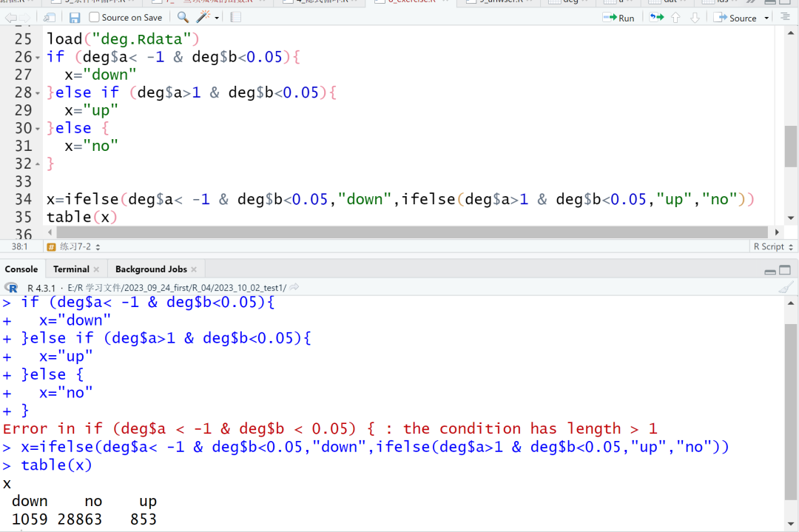This screenshot has width=799, height=532.
Task: Collapse the else block fold at line 30
Action: click(x=38, y=129)
